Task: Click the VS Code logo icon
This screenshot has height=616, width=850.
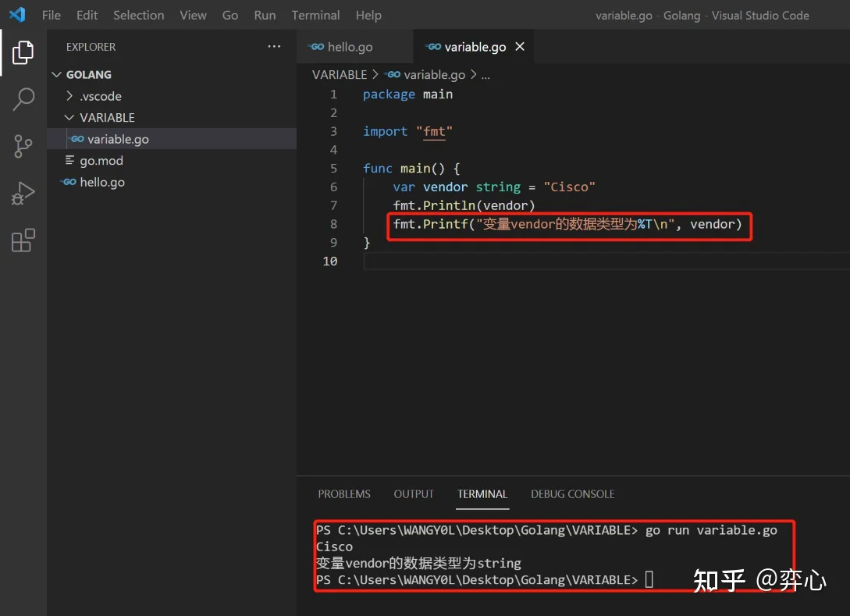Action: pyautogui.click(x=17, y=15)
